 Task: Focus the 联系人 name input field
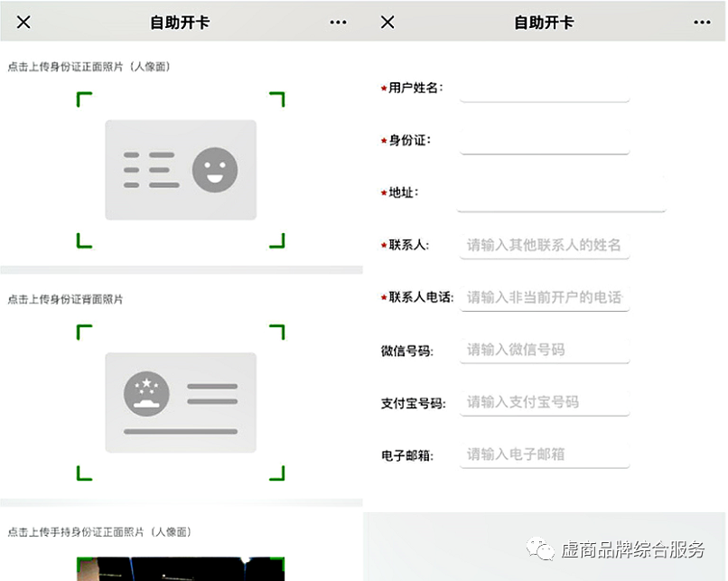(x=544, y=245)
